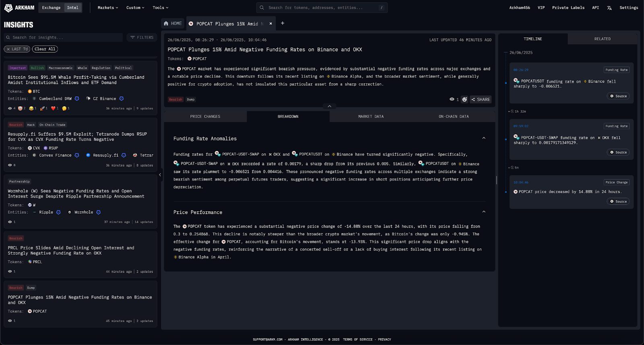Open the API page
This screenshot has height=345, width=644.
point(595,8)
